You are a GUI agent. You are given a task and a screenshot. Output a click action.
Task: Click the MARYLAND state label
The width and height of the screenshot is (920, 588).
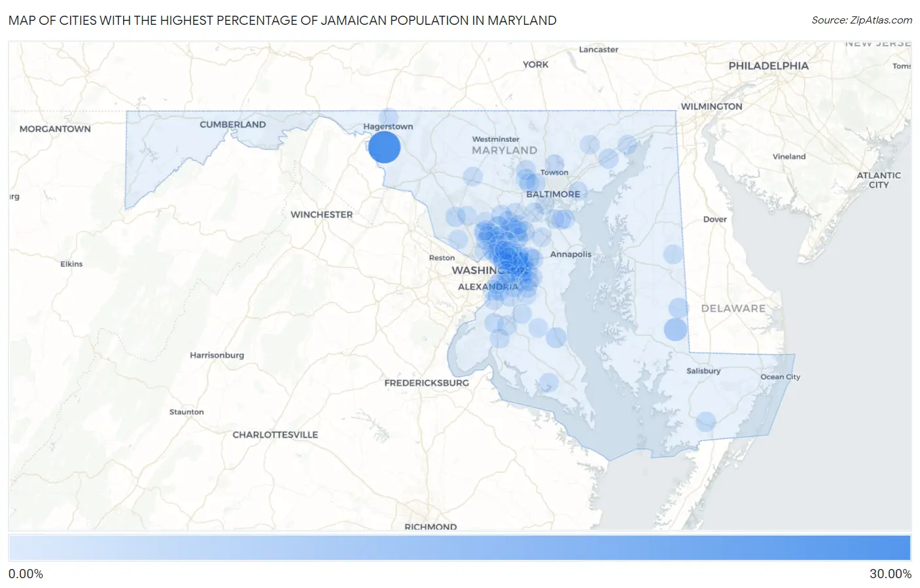pyautogui.click(x=504, y=150)
